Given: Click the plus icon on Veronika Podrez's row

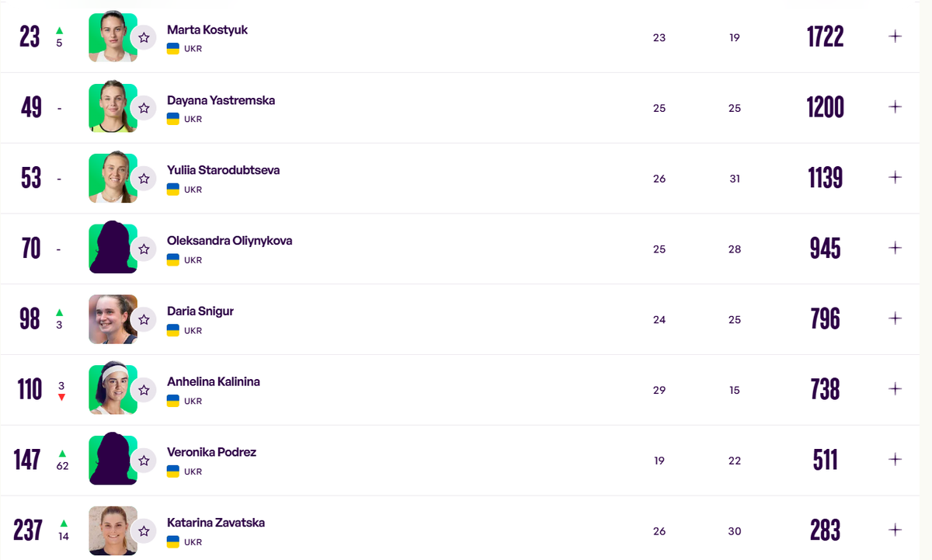Looking at the screenshot, I should click(x=895, y=459).
